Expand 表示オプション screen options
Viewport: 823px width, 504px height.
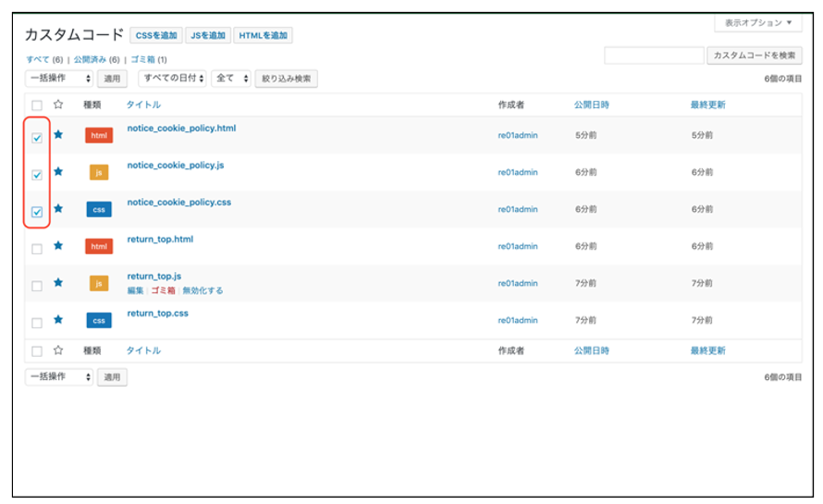click(x=758, y=22)
